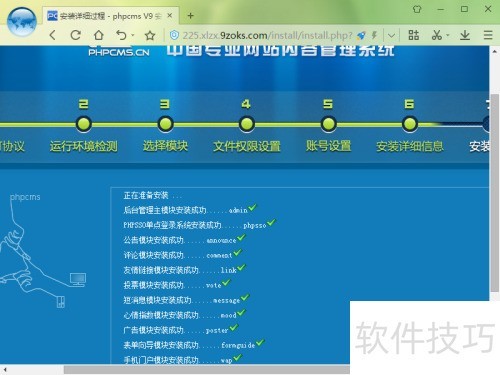The height and width of the screenshot is (375, 500).
Task: Click the phpcms label on illustration
Action: tap(25, 197)
